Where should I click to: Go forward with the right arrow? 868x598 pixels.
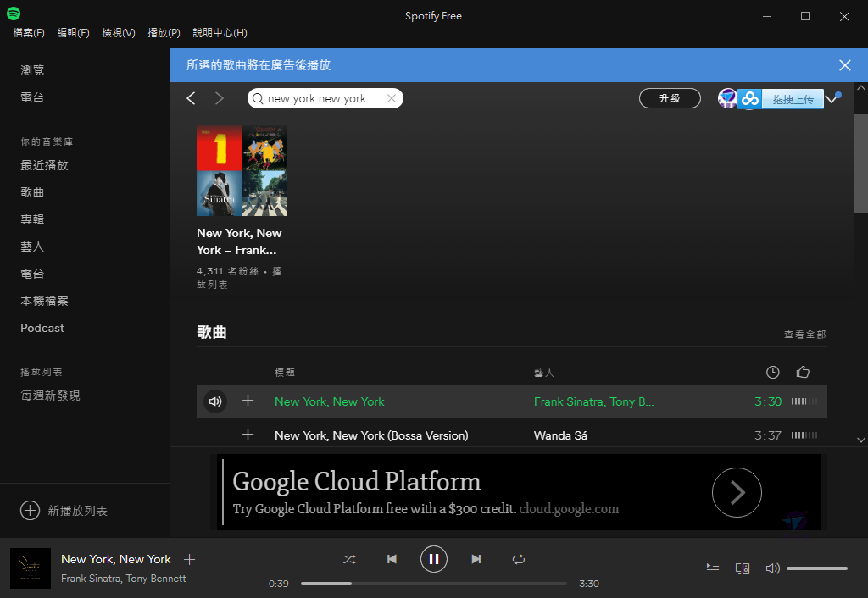pyautogui.click(x=220, y=98)
